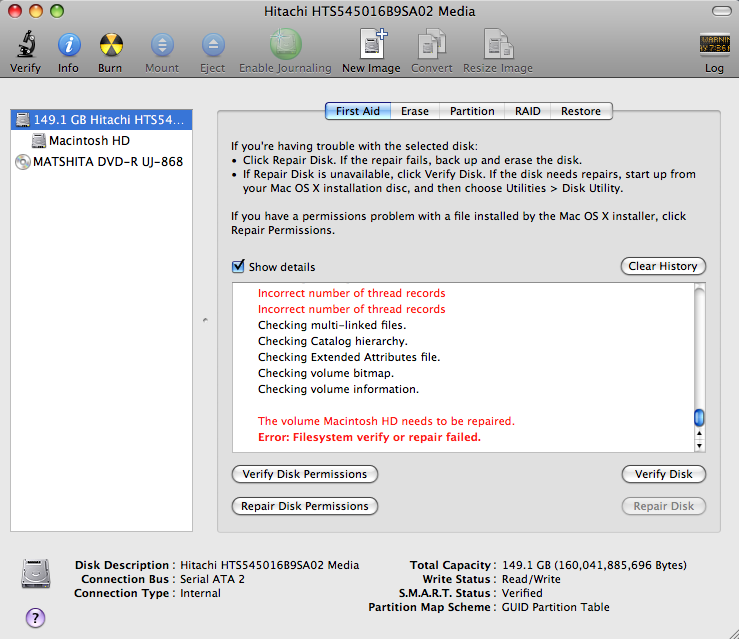Viewport: 739px width, 639px height.
Task: Click the log scroll down arrow
Action: pos(699,445)
